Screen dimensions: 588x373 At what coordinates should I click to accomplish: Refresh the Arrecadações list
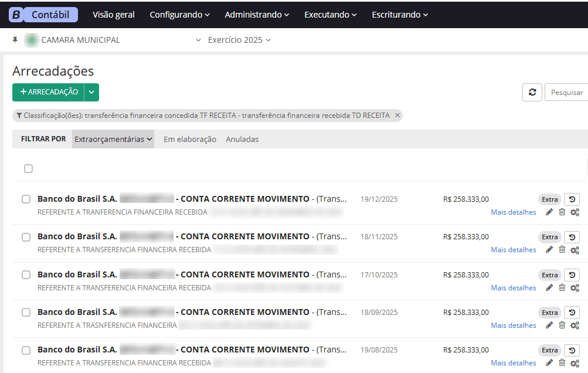532,92
